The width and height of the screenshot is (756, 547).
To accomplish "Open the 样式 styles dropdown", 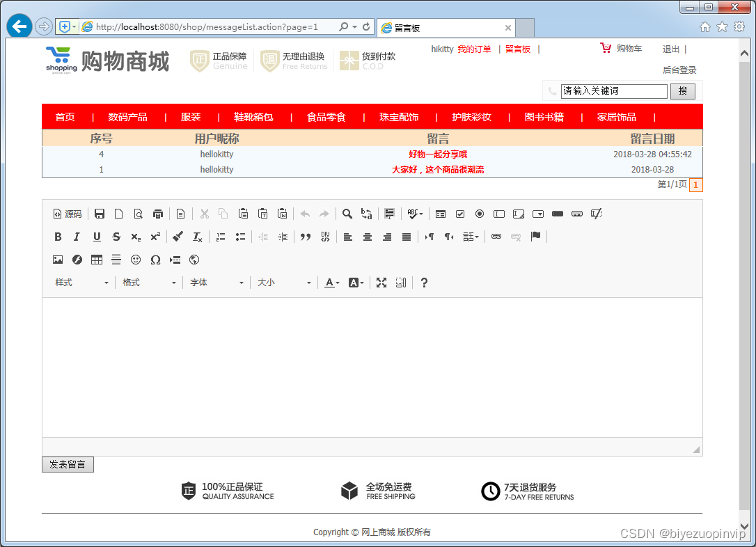I will point(81,283).
